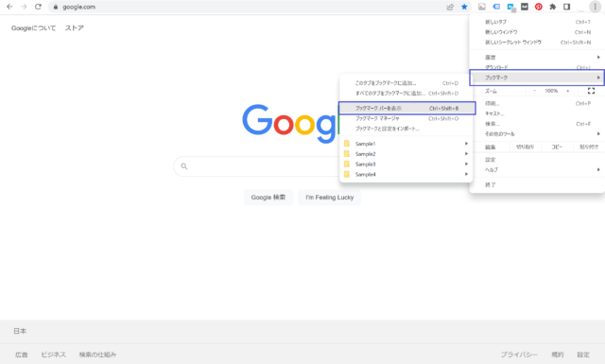Click the I'm Feeling Lucky button
This screenshot has width=605, height=364.
click(330, 198)
